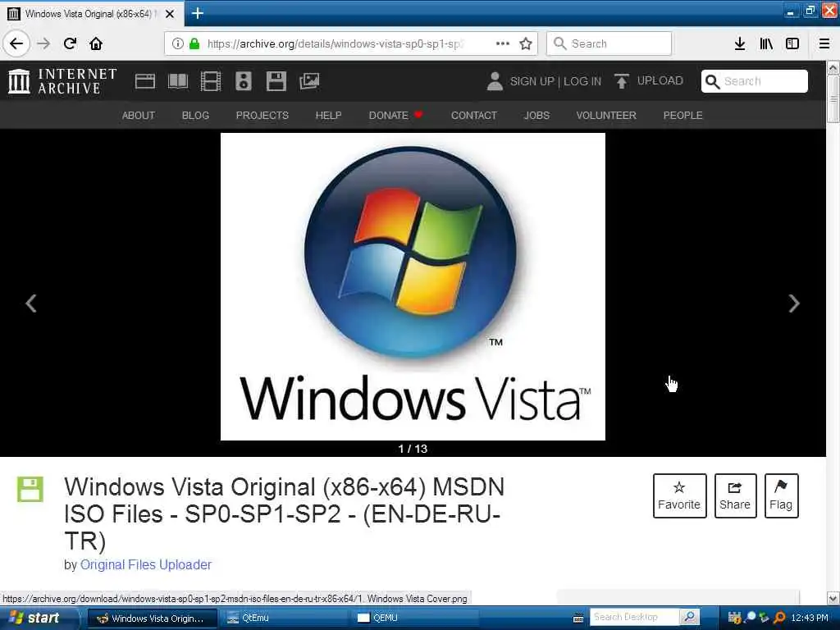Focus the Search Desktop field
840x630 pixels.
[x=635, y=617]
